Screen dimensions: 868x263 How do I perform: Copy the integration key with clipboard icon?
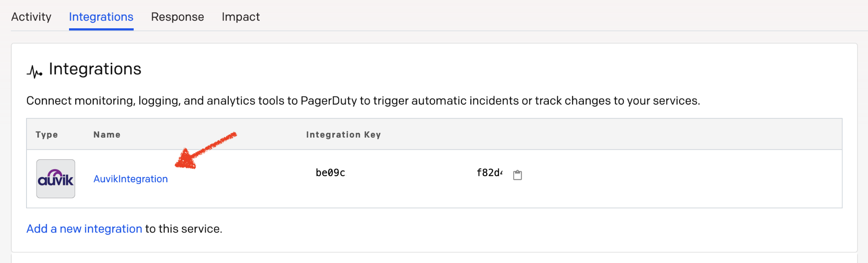pos(518,174)
